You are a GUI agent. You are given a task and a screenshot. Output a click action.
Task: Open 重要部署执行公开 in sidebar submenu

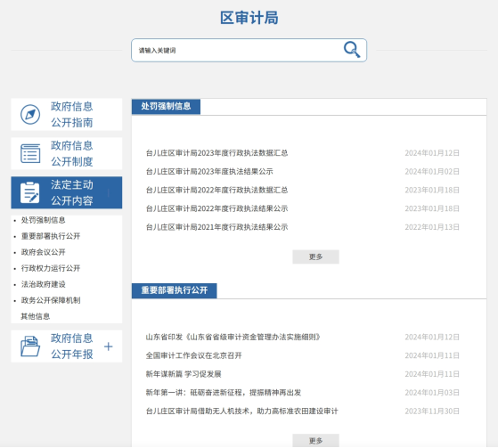pyautogui.click(x=51, y=236)
